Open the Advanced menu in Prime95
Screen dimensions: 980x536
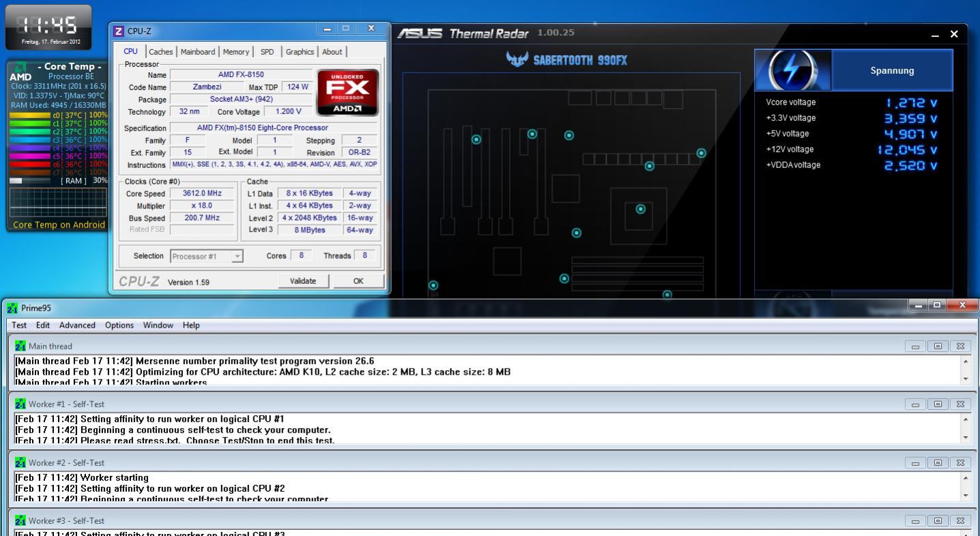pyautogui.click(x=77, y=325)
